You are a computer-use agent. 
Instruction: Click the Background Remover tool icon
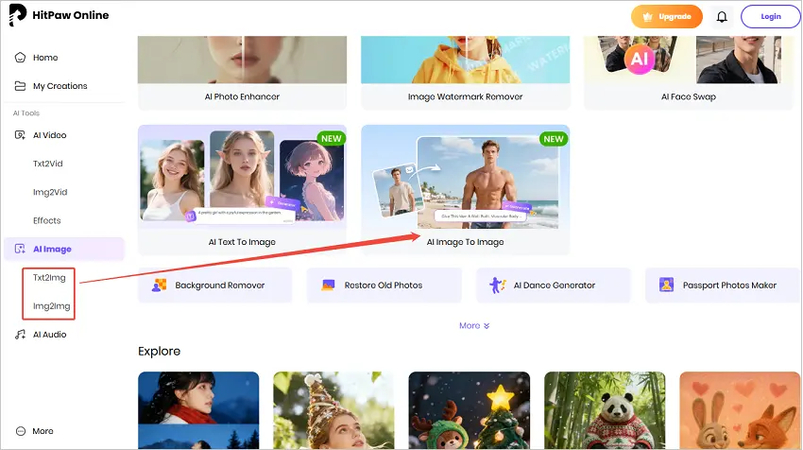click(158, 285)
